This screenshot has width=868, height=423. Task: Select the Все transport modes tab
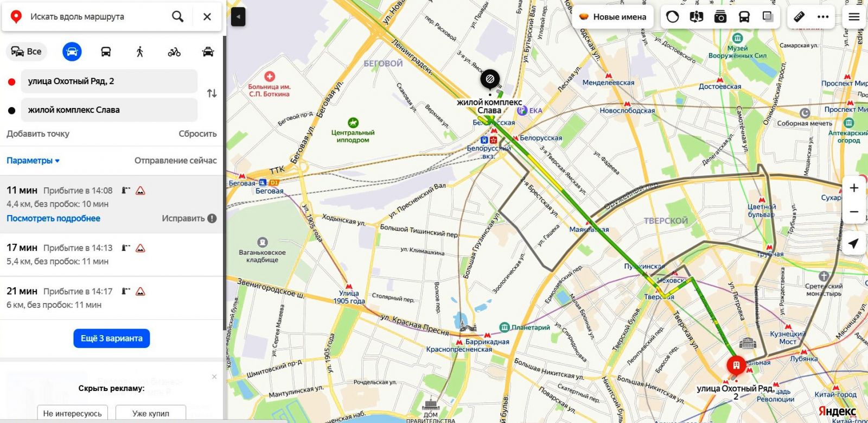27,52
